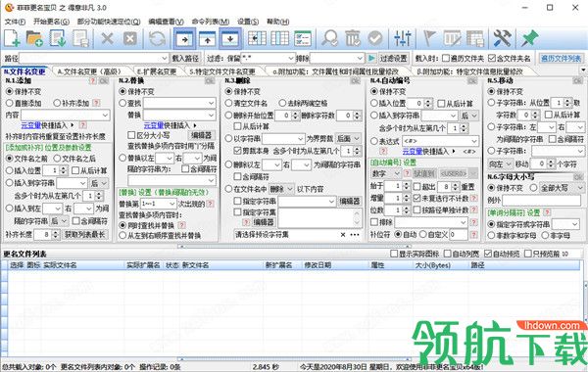Switch to A.文件名变更（高级） tab
588x372 pixels.
pos(89,71)
